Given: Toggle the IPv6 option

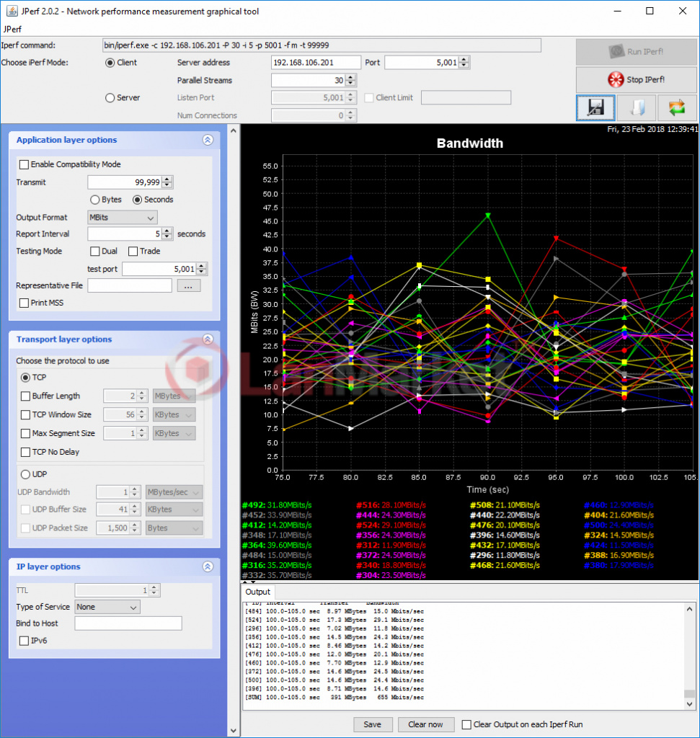Looking at the screenshot, I should tap(25, 641).
